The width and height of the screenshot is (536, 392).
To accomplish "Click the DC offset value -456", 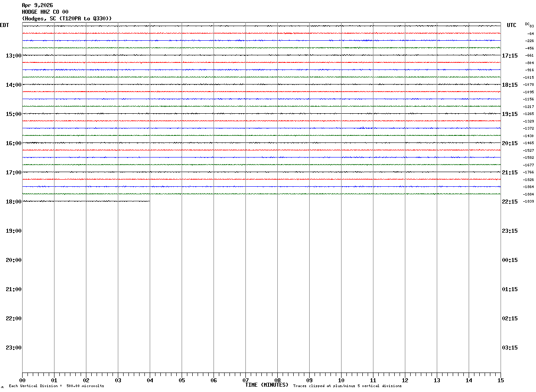I will (529, 48).
